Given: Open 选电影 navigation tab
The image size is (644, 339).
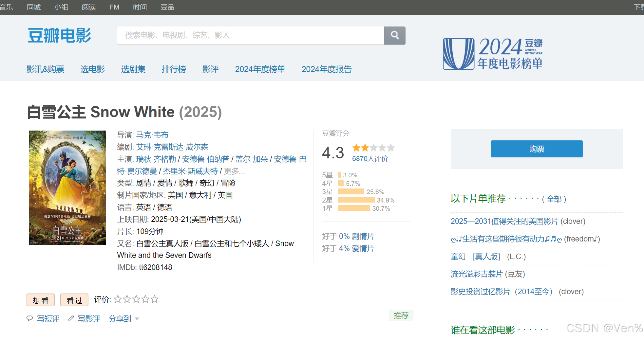Looking at the screenshot, I should click(93, 69).
